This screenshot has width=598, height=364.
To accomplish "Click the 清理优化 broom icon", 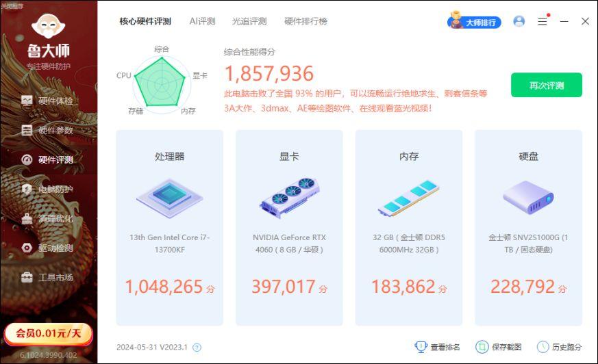I will [27, 218].
